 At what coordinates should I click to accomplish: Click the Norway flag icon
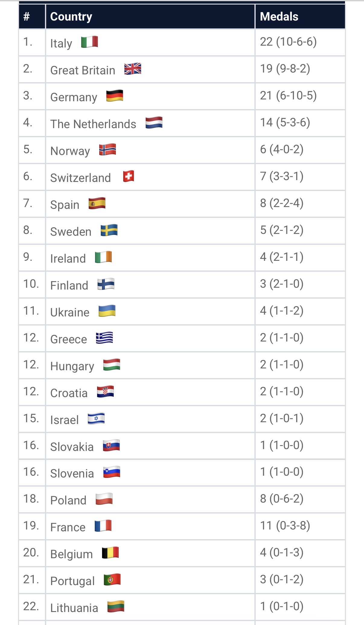[108, 150]
